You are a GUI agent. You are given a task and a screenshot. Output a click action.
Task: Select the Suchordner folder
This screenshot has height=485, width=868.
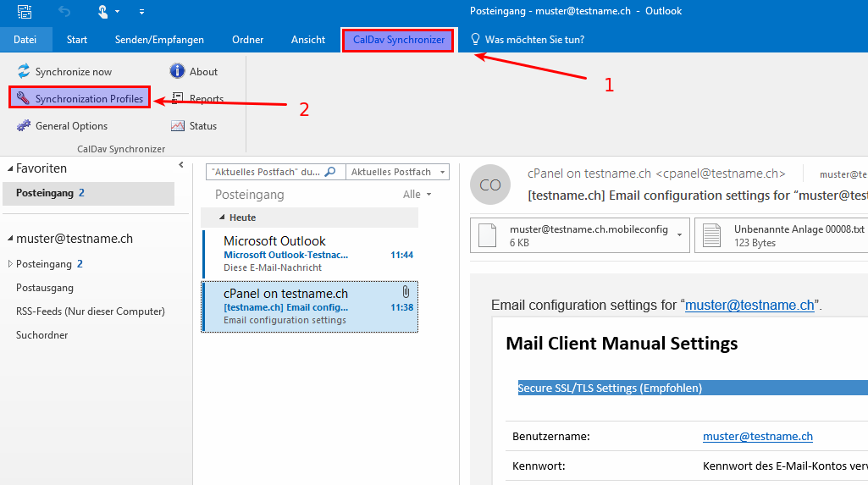41,335
